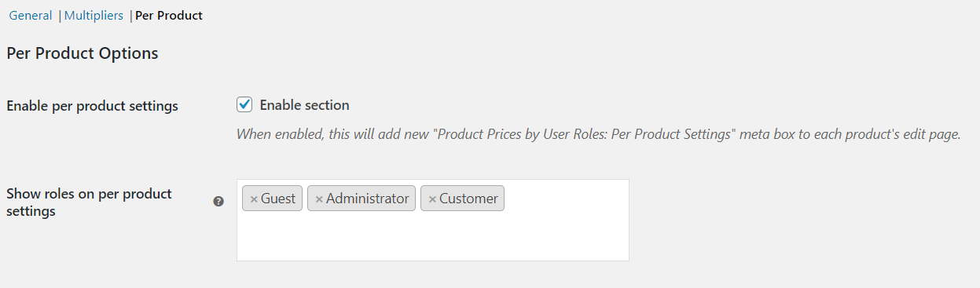Open the General settings section

[31, 16]
